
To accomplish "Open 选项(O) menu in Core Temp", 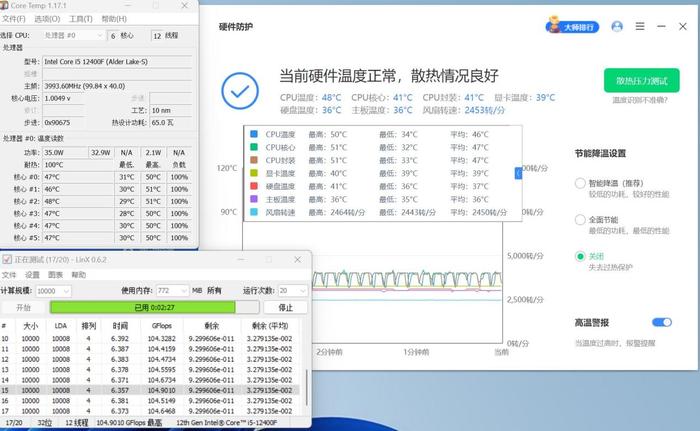I will click(47, 19).
